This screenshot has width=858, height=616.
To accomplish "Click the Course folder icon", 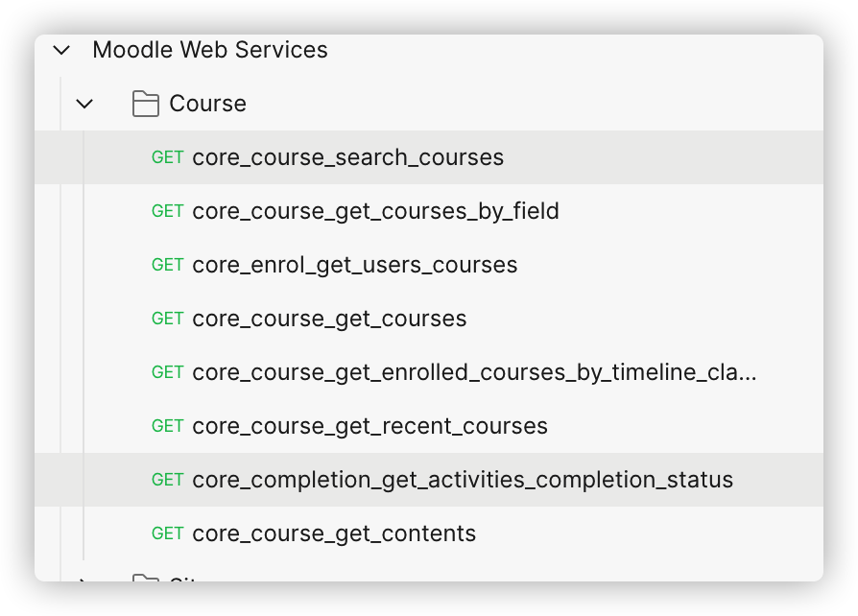I will [146, 104].
